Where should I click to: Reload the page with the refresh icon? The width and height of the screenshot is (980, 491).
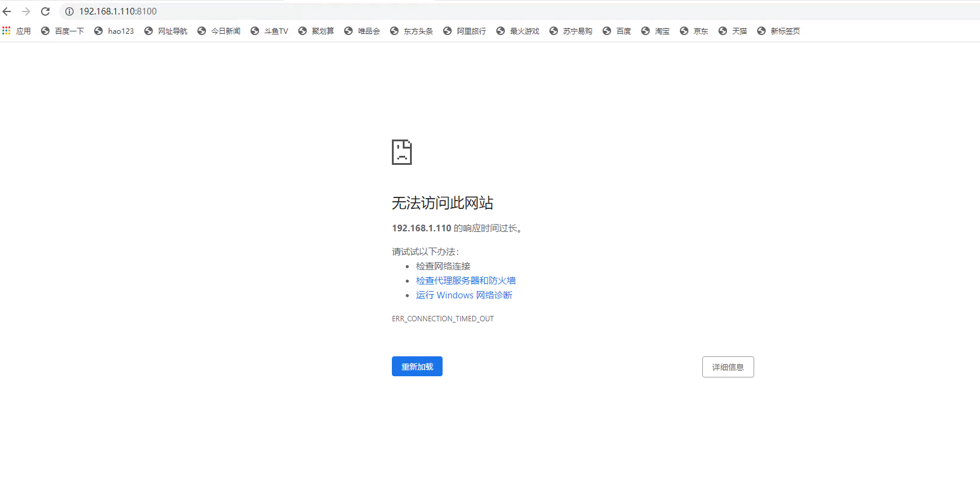pos(45,11)
